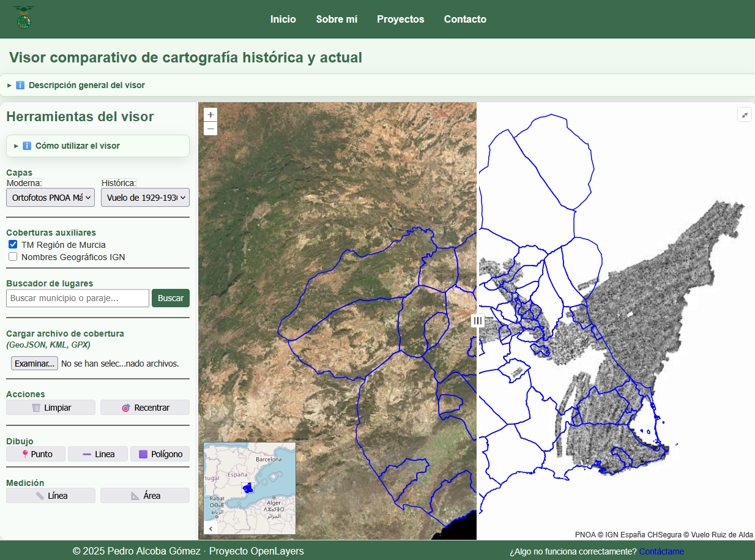Collapse the overview minimap arrow

(x=210, y=528)
